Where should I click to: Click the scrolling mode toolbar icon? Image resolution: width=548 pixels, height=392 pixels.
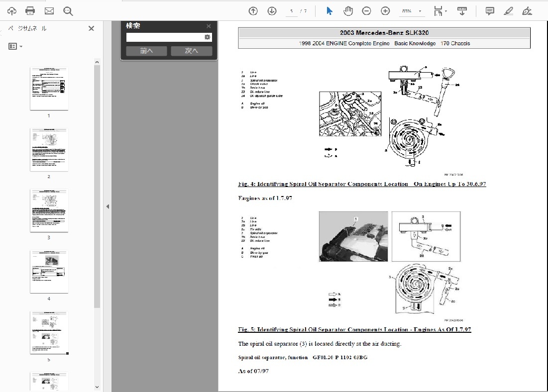462,11
